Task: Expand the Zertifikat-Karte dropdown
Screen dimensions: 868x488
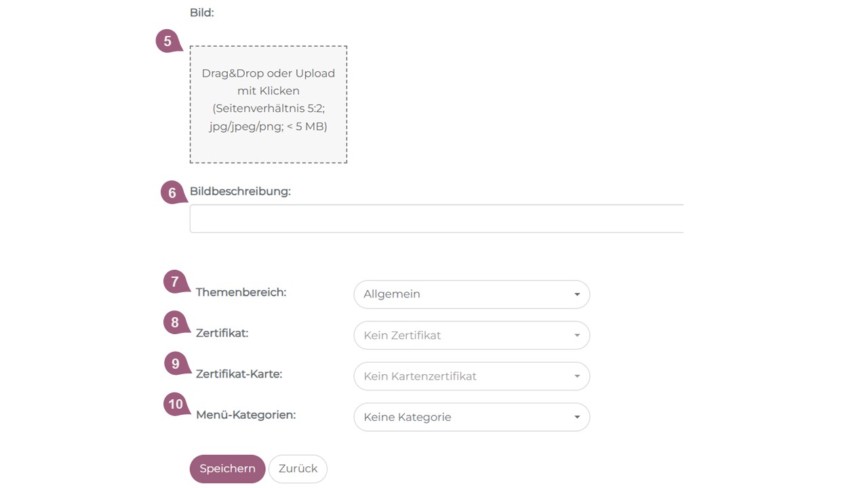Action: coord(471,376)
